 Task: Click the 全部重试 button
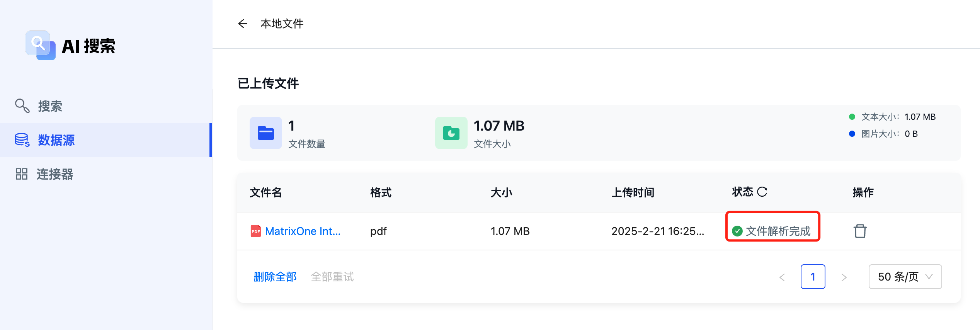pyautogui.click(x=332, y=277)
